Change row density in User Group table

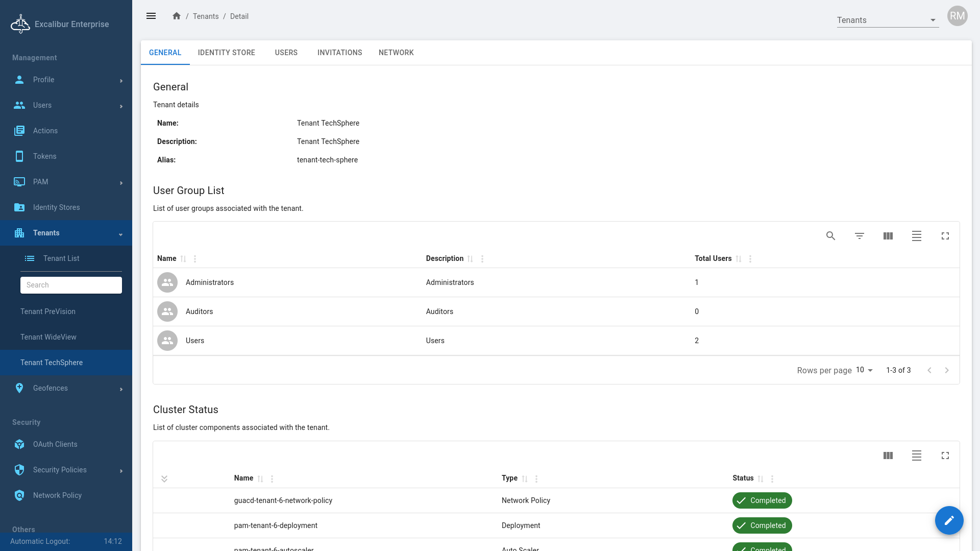pos(916,236)
